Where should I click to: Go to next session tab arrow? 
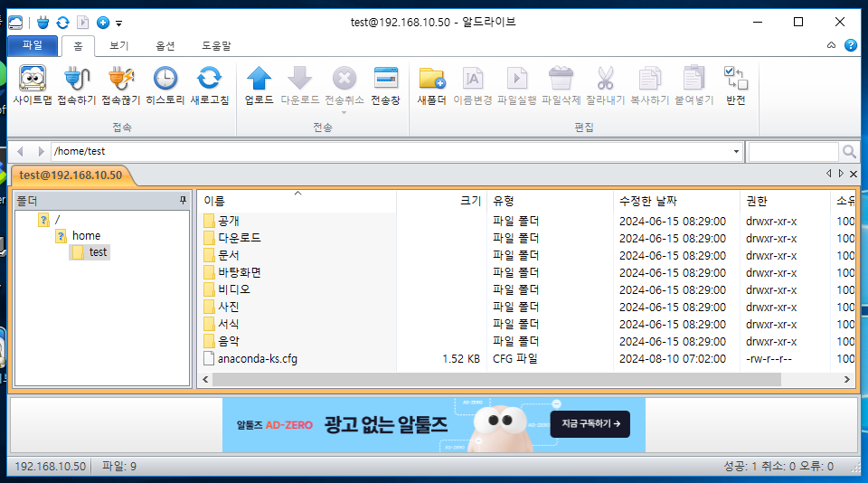841,174
